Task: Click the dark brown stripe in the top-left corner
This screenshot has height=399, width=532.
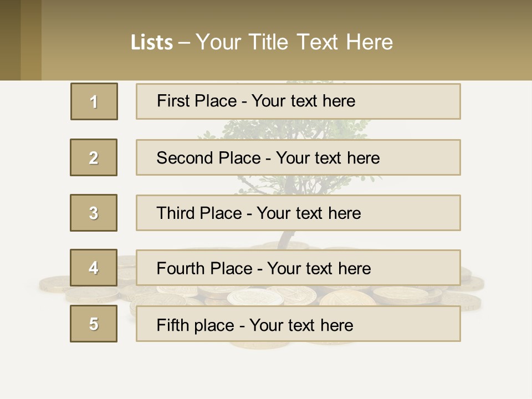Action: tap(10, 40)
